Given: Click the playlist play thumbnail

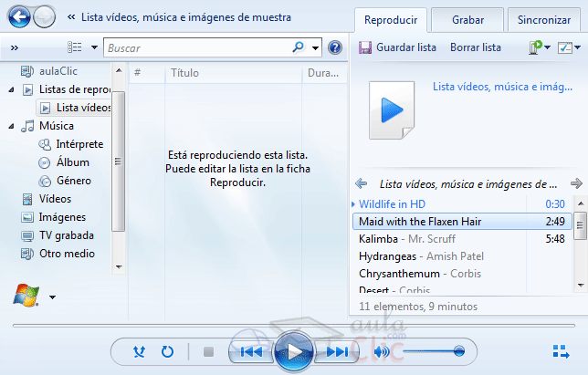Looking at the screenshot, I should [392, 110].
